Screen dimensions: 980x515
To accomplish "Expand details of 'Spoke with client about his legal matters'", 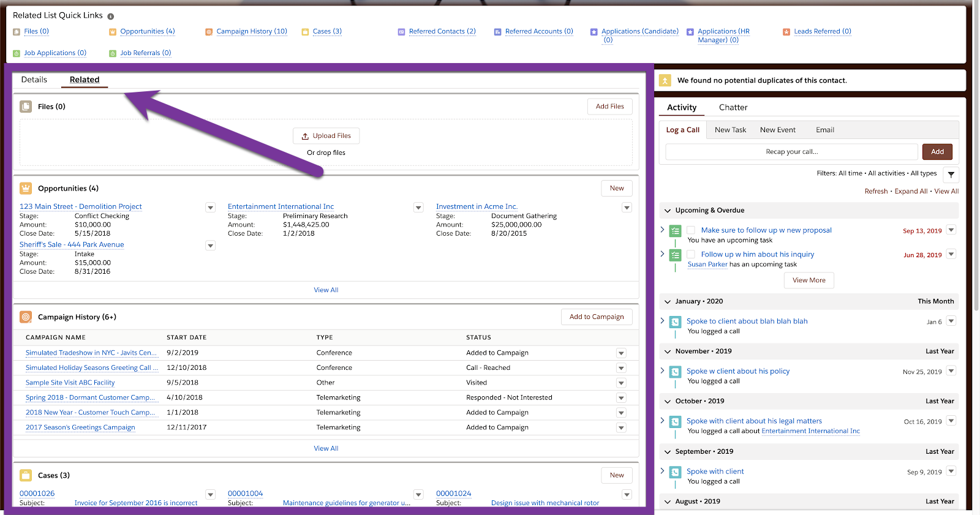I will point(662,421).
